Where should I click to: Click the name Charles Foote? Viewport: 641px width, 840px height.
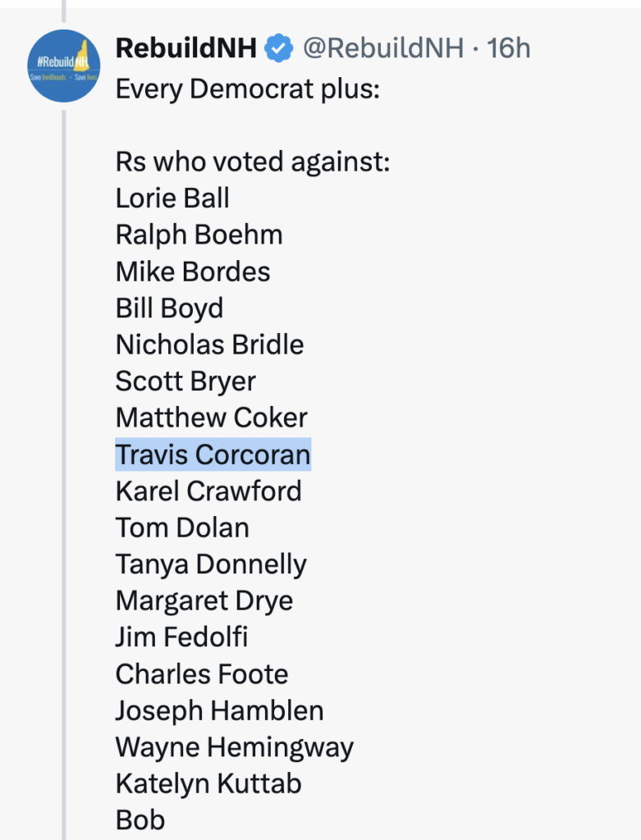click(x=202, y=674)
